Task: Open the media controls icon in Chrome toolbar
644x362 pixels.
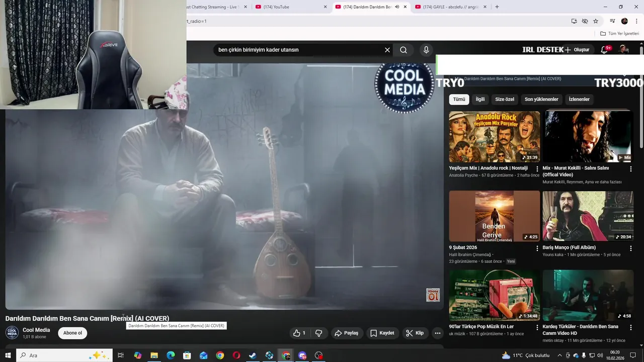Action: (612, 21)
